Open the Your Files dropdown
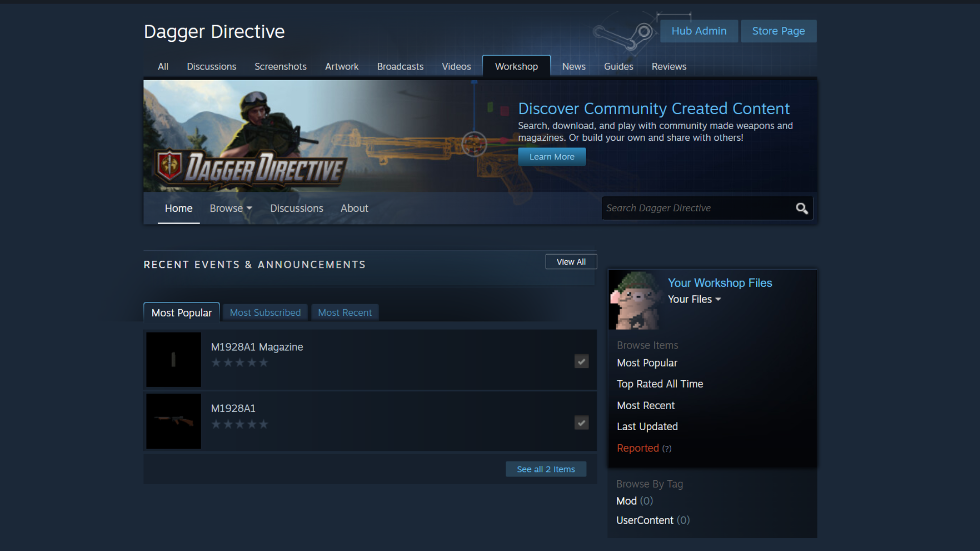Screen dimensions: 980x551 tap(694, 299)
